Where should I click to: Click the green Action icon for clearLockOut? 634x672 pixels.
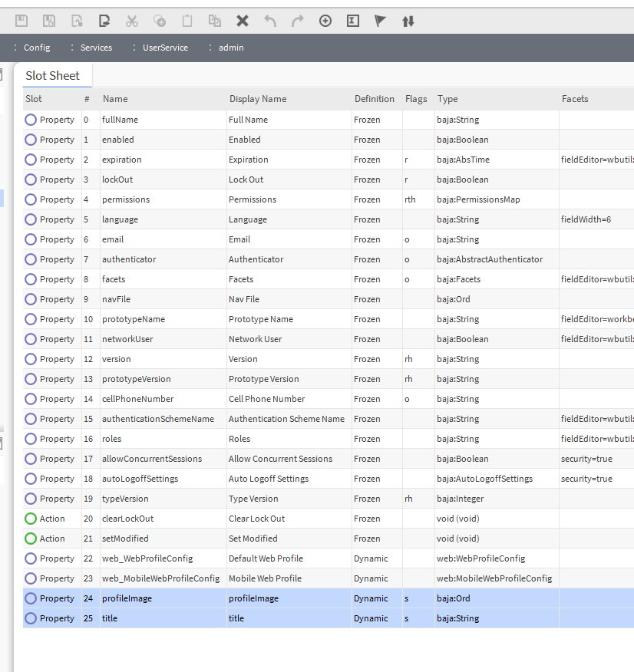click(x=31, y=519)
